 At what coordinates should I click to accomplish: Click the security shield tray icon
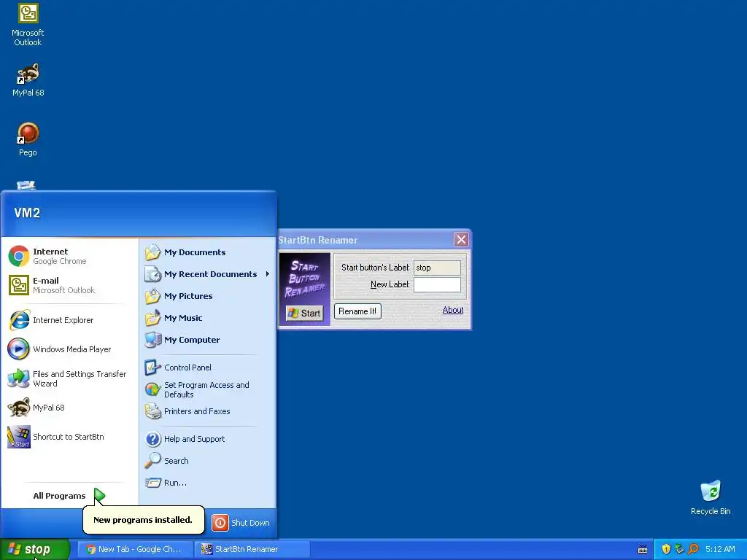tap(666, 549)
